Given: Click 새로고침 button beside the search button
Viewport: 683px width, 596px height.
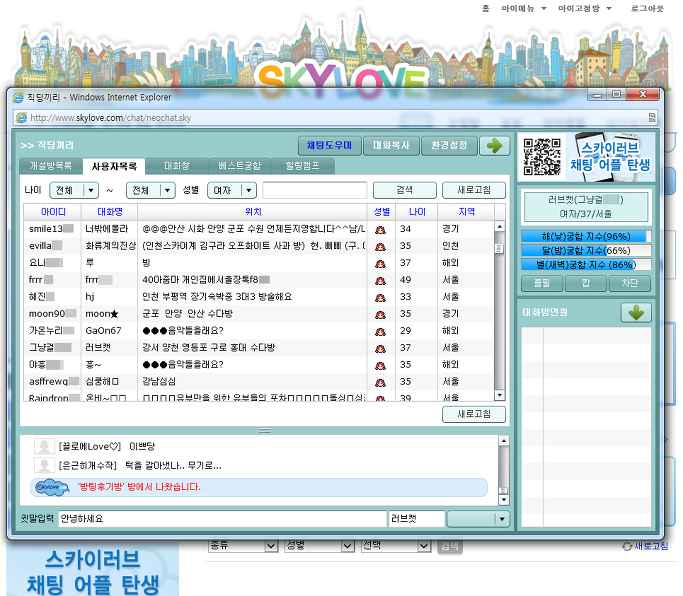Looking at the screenshot, I should click(474, 190).
